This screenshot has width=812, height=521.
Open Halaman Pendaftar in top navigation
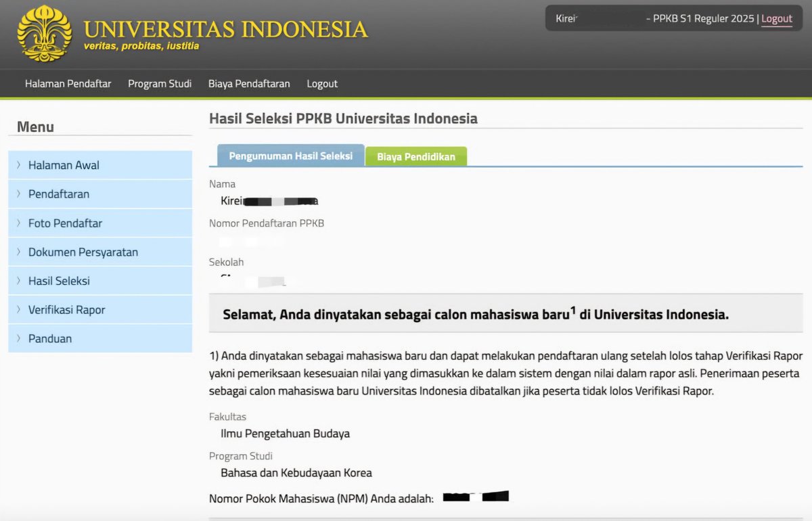pyautogui.click(x=68, y=84)
